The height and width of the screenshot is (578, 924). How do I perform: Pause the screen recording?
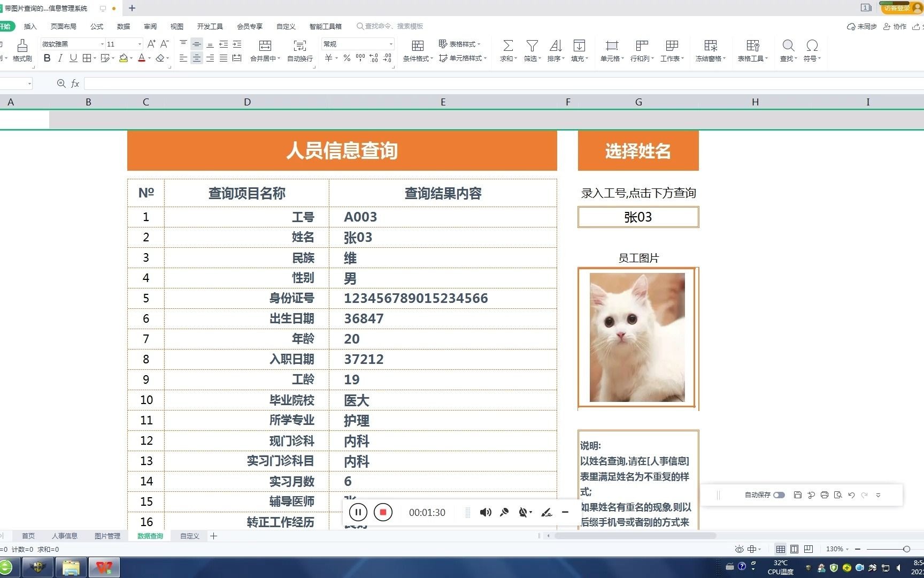tap(358, 512)
